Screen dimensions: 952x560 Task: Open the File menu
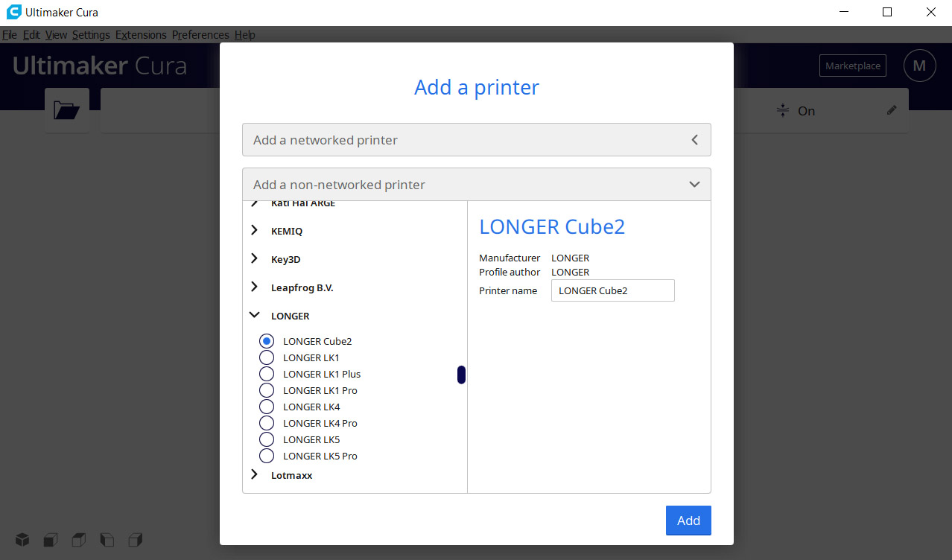click(x=10, y=35)
